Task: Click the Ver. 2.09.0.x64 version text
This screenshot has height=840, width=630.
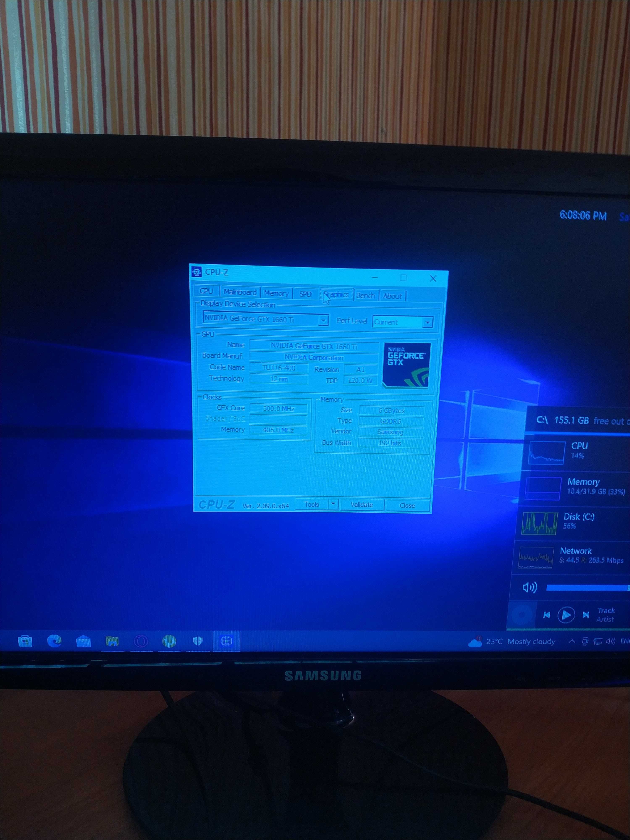Action: tap(266, 506)
